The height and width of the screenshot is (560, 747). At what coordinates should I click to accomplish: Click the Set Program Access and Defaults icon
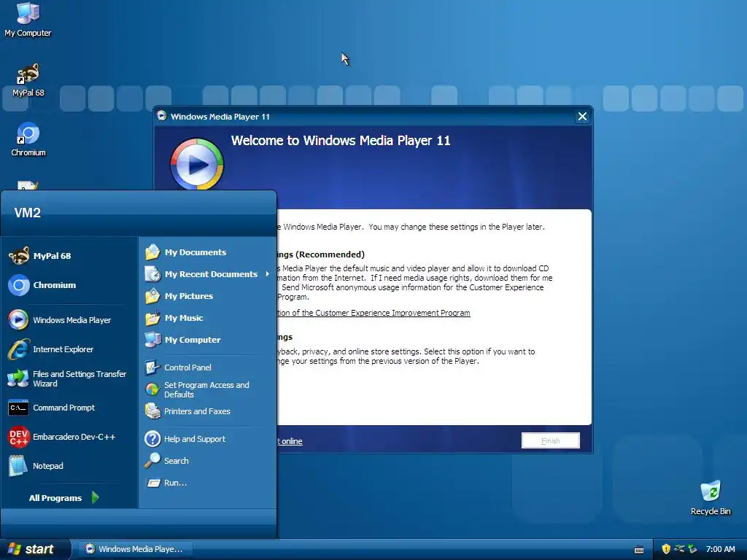152,389
